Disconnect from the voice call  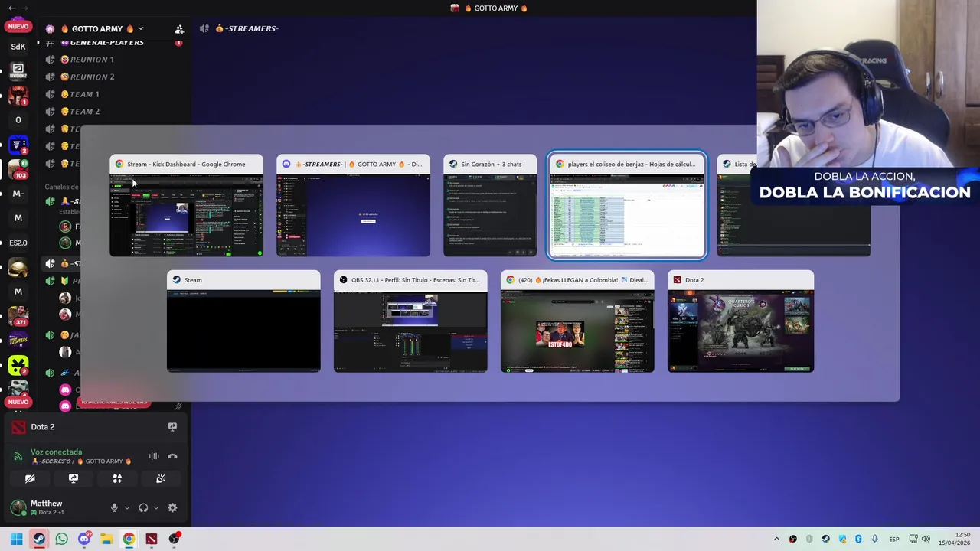(172, 456)
